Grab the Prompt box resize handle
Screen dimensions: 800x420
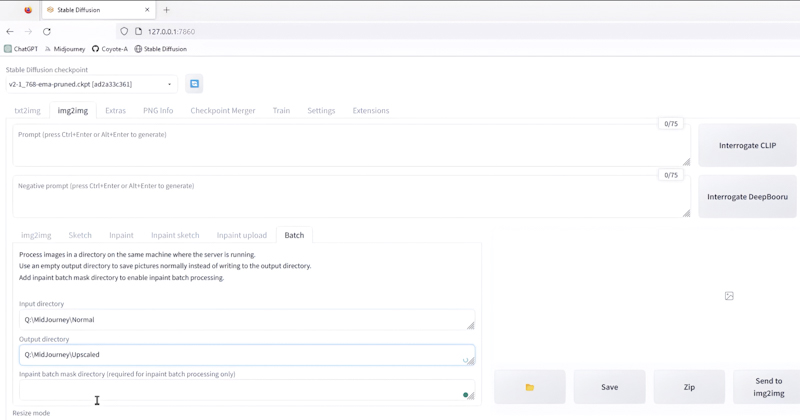click(686, 162)
